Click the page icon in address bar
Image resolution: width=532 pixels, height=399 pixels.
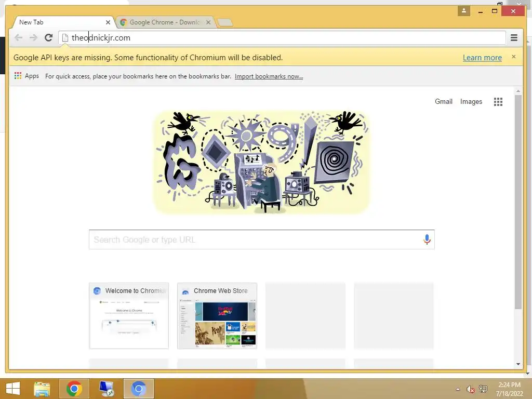pyautogui.click(x=65, y=37)
